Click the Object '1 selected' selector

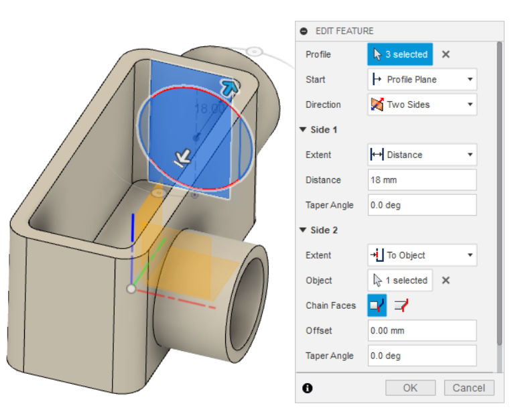pos(400,280)
